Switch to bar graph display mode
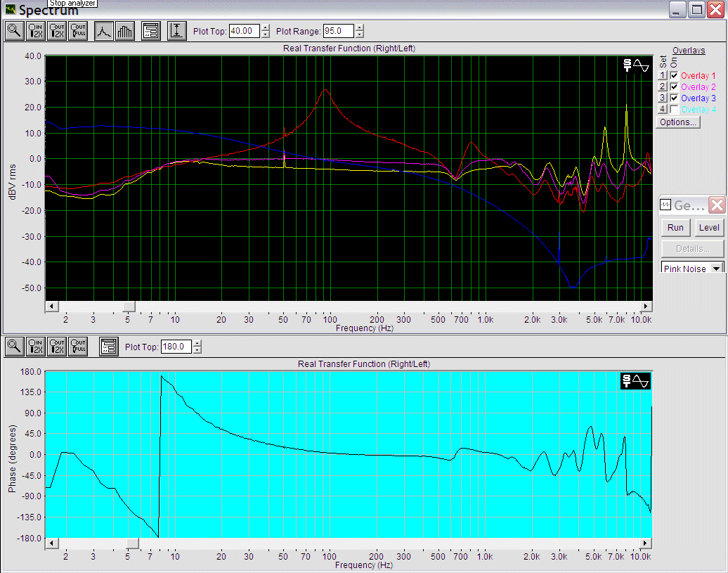Screen dimensions: 728x573 pyautogui.click(x=125, y=31)
